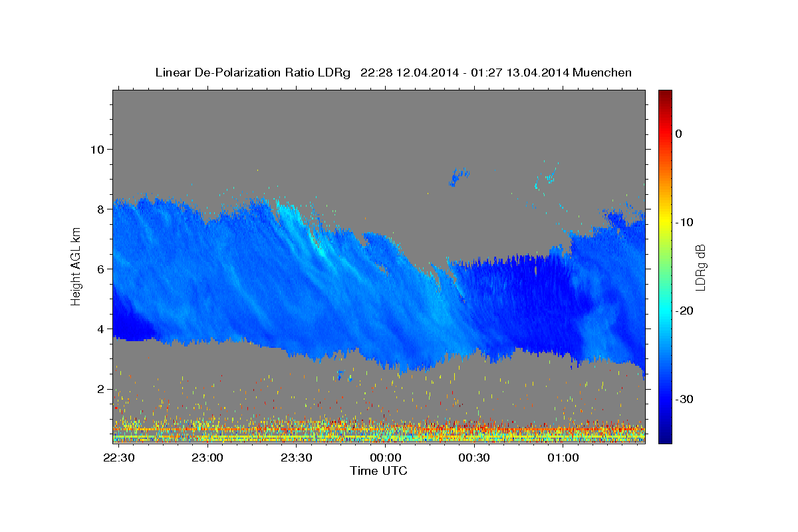Click the plot title mentioning Muenchen

[x=393, y=72]
